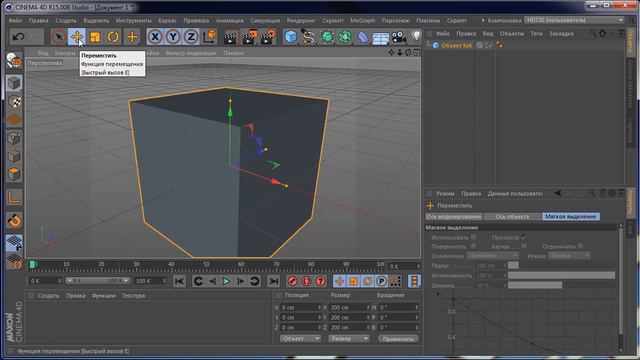The height and width of the screenshot is (360, 640).
Task: Select Polygons mode orange cube icon
Action: tap(14, 174)
